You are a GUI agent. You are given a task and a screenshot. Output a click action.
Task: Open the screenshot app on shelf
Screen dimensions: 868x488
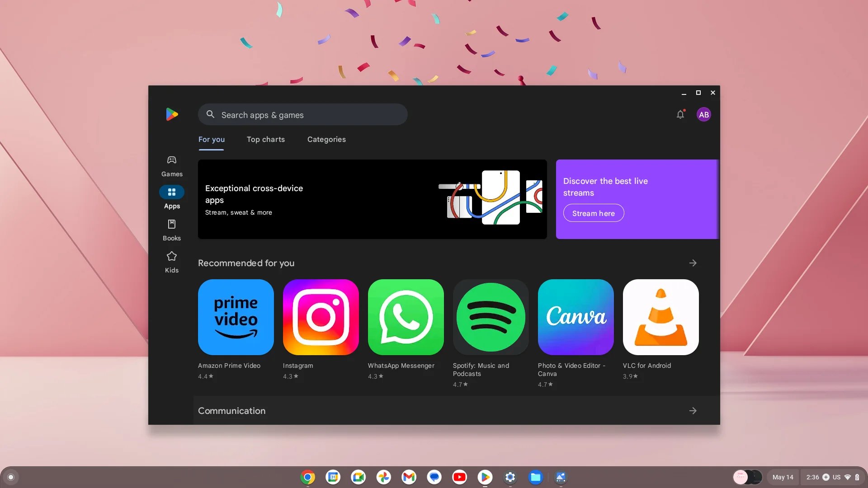(x=561, y=477)
